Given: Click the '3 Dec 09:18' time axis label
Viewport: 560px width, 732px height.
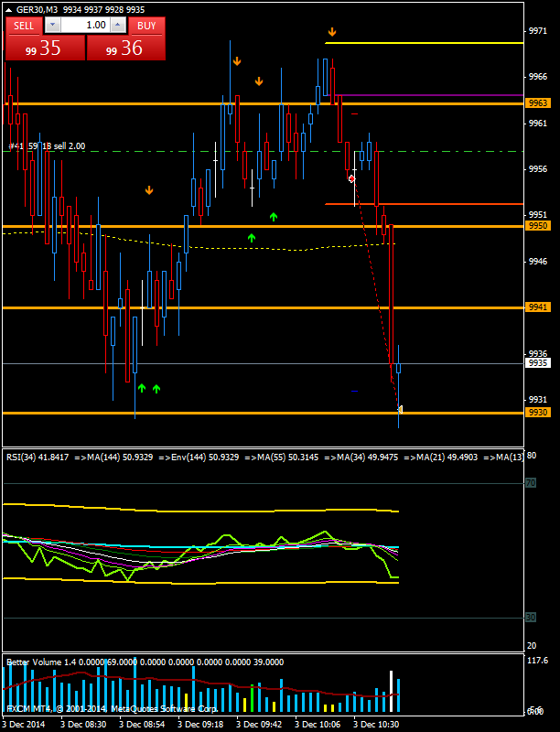Looking at the screenshot, I should (x=199, y=724).
